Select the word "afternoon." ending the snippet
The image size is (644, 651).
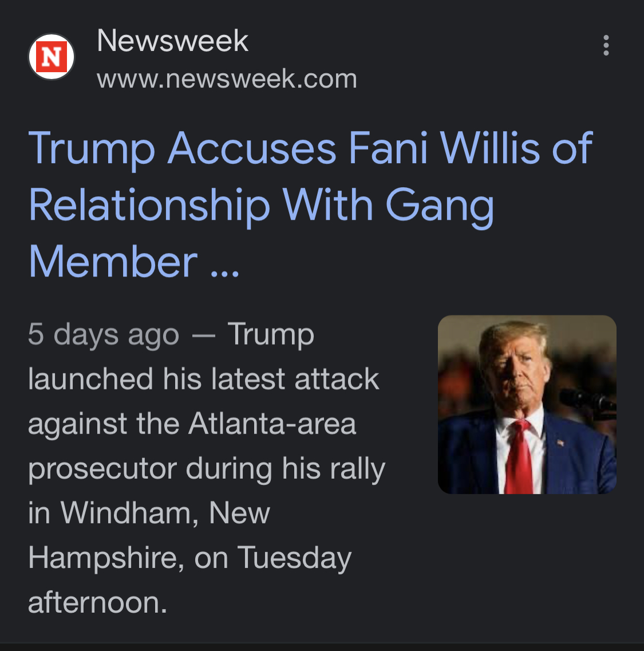97,603
